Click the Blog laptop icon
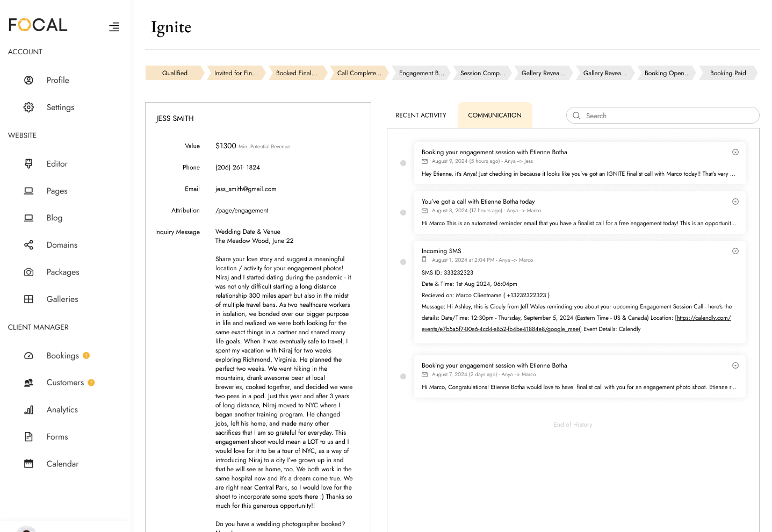 [x=28, y=218]
